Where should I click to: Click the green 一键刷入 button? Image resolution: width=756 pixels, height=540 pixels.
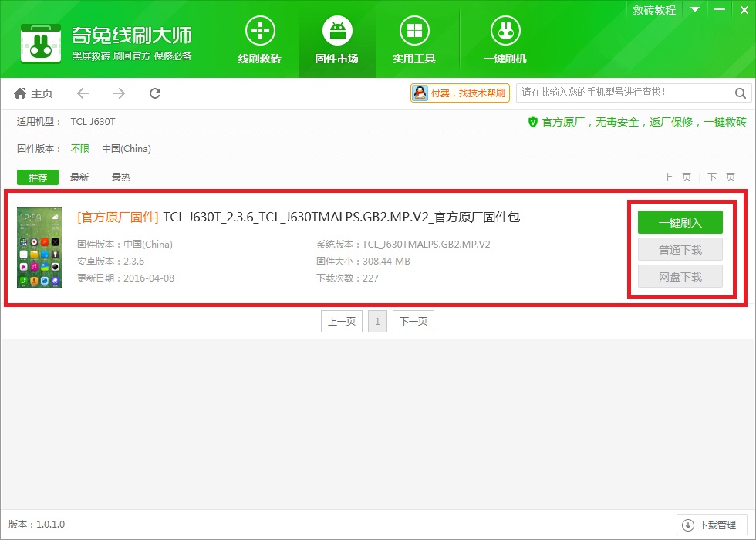point(680,222)
